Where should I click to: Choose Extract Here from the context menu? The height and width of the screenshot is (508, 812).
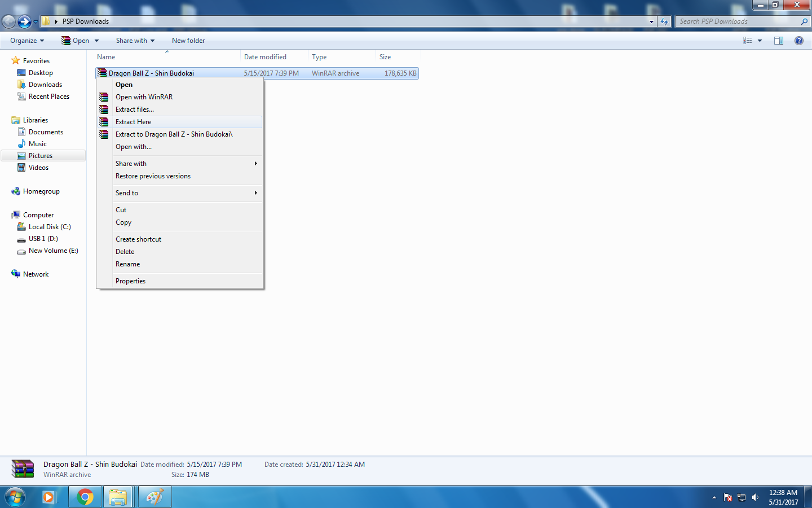[x=133, y=121]
